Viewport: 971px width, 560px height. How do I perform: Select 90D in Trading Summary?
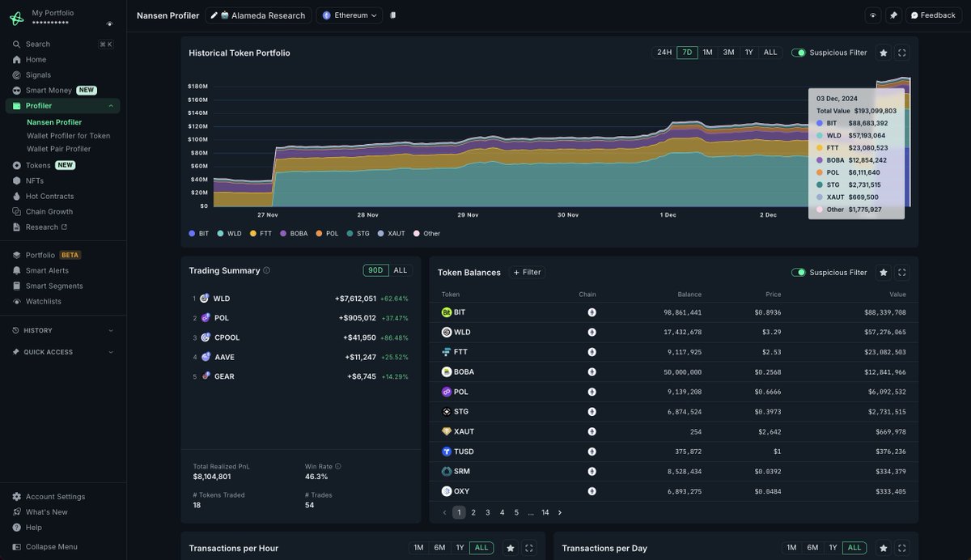pos(375,270)
